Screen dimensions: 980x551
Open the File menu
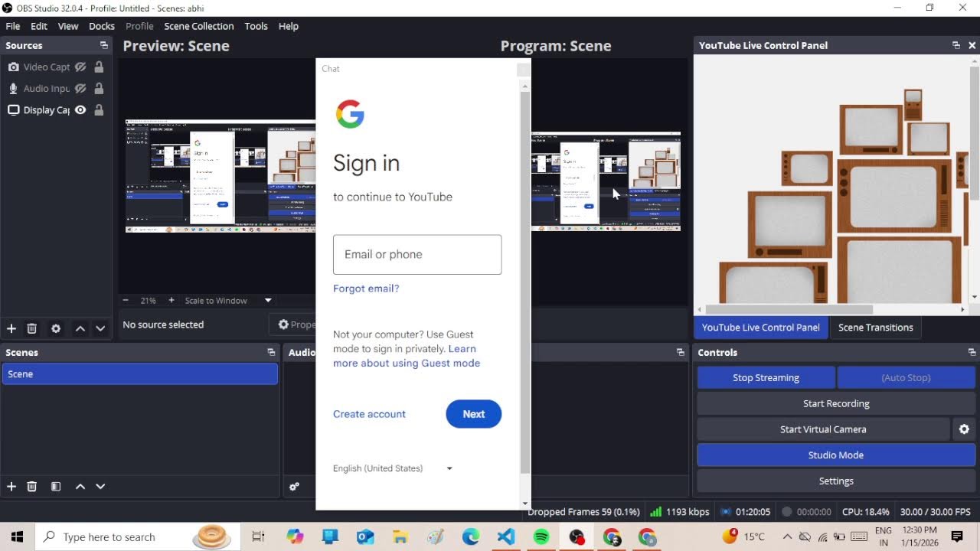pyautogui.click(x=13, y=26)
